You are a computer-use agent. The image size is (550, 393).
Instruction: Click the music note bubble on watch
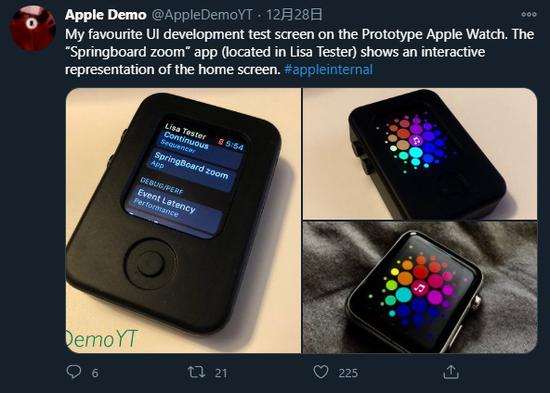[x=420, y=289]
